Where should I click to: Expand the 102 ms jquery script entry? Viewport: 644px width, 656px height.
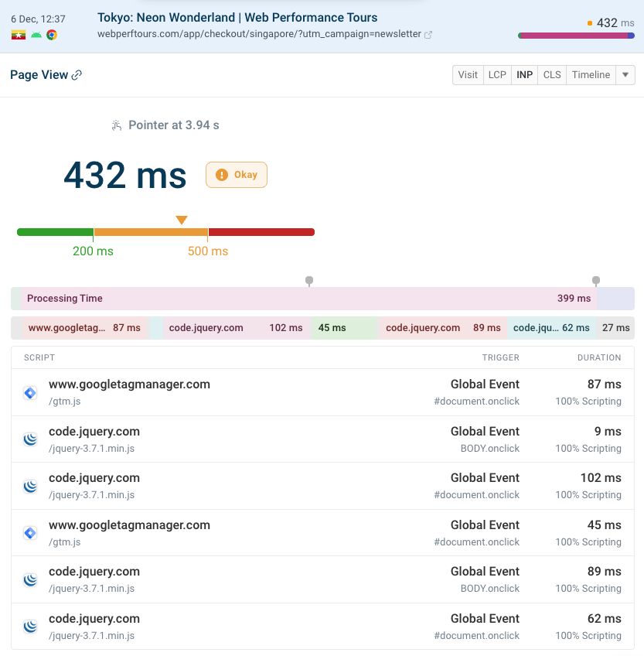[321, 486]
